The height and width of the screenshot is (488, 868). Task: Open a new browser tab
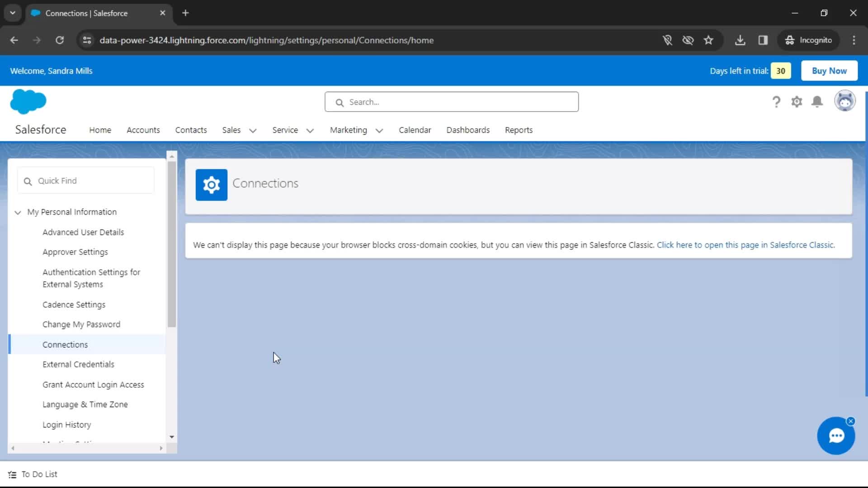pos(185,13)
